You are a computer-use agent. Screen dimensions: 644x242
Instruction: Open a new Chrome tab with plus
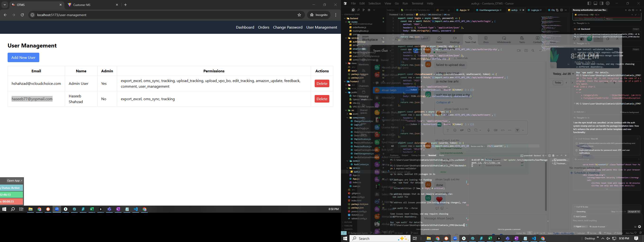point(125,5)
